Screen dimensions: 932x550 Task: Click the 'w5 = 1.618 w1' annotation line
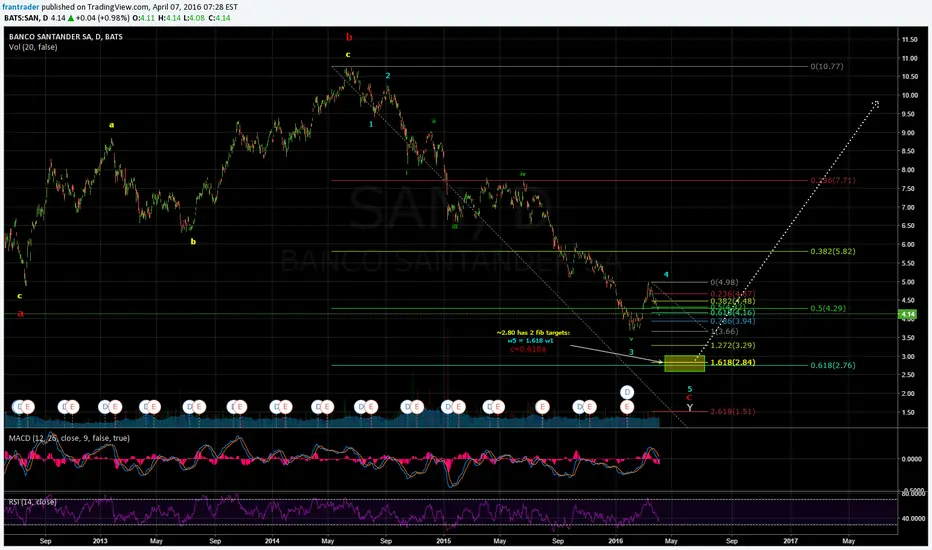530,341
